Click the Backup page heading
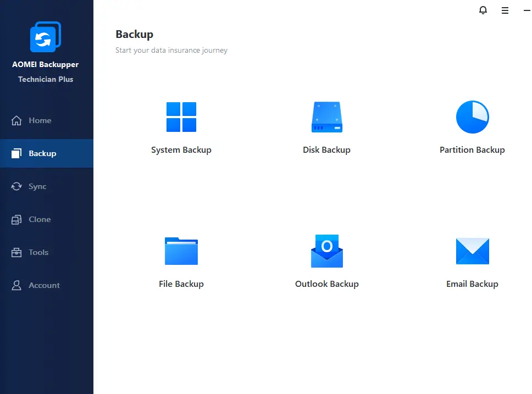This screenshot has height=394, width=532. [134, 34]
